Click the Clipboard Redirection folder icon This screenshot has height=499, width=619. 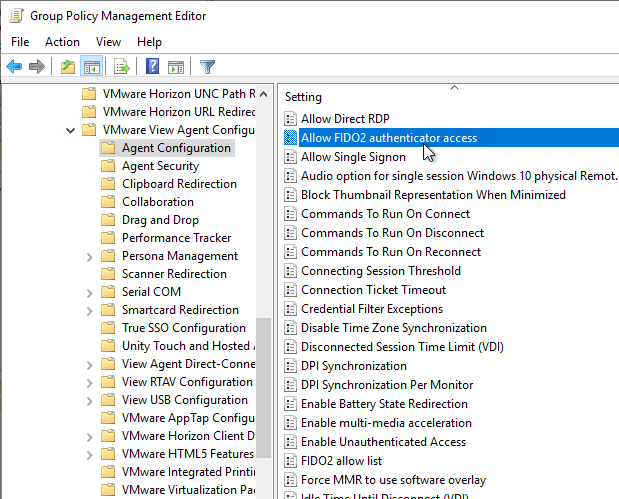pyautogui.click(x=108, y=184)
